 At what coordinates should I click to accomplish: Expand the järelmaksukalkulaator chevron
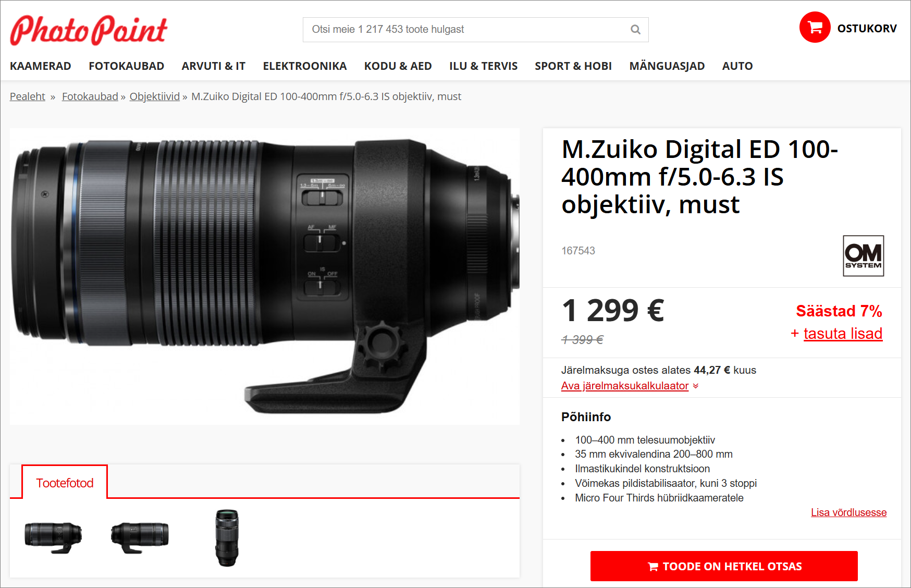pos(696,386)
